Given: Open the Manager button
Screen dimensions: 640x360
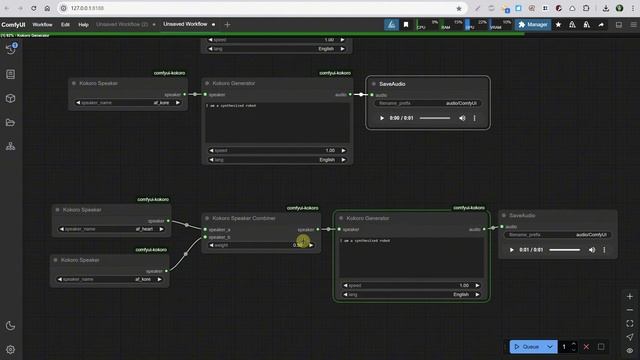Looking at the screenshot, I should (532, 25).
